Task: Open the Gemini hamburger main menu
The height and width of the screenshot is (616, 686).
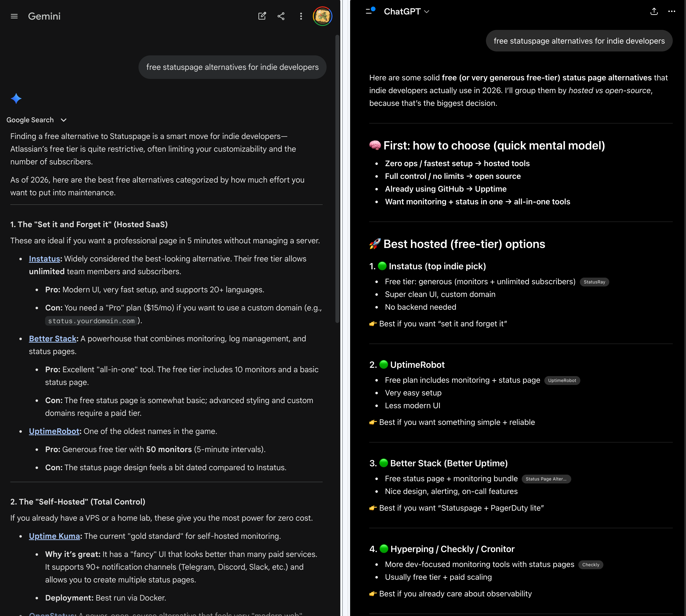Action: tap(14, 16)
